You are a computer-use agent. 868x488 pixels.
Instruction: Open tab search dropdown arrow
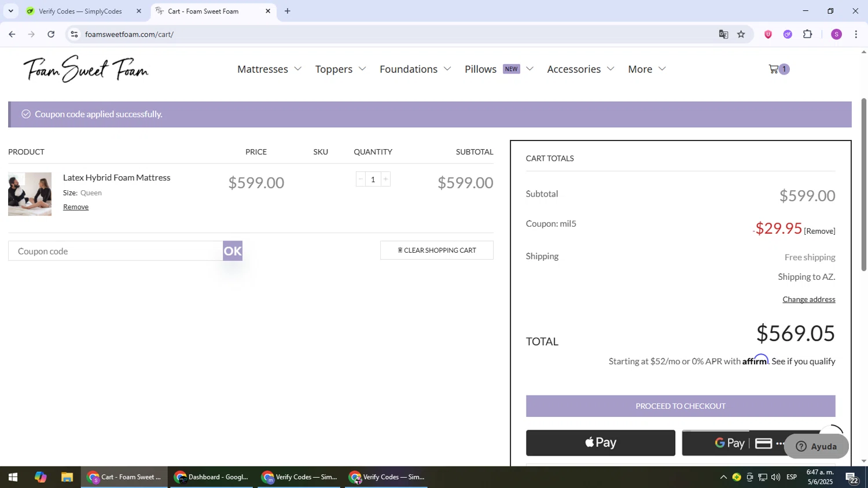pyautogui.click(x=10, y=11)
